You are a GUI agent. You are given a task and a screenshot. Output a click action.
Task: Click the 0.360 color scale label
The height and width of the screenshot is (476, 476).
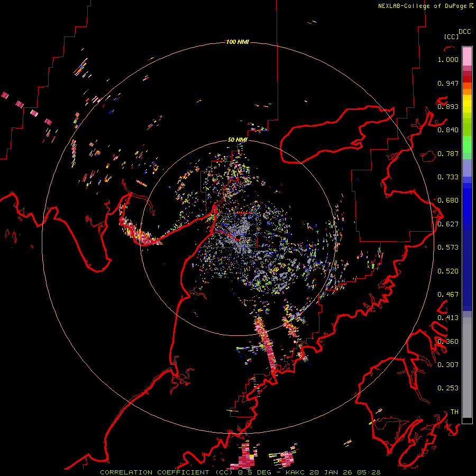[448, 342]
